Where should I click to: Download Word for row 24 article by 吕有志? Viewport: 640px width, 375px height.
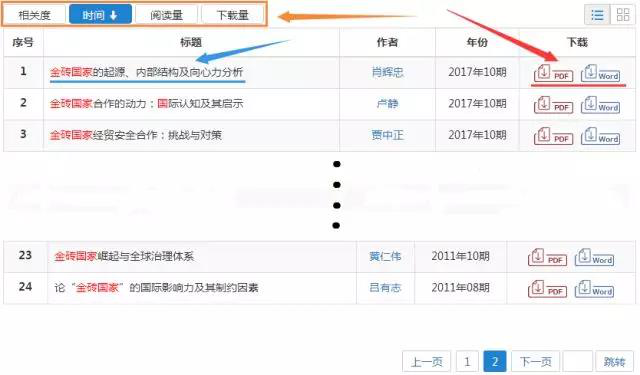tap(594, 288)
